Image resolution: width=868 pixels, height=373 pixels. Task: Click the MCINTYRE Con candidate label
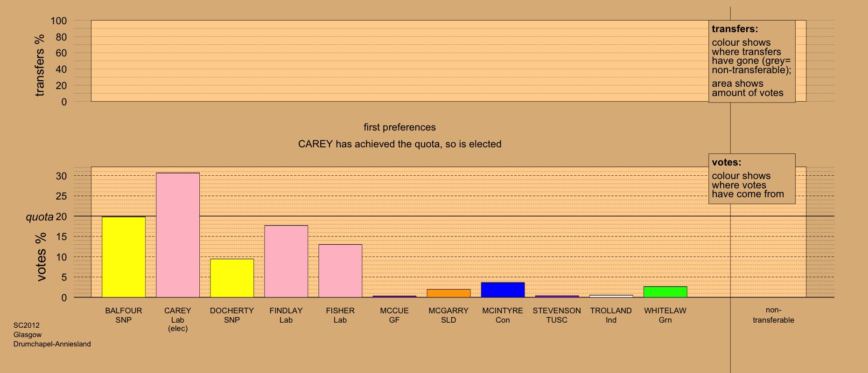coord(503,315)
